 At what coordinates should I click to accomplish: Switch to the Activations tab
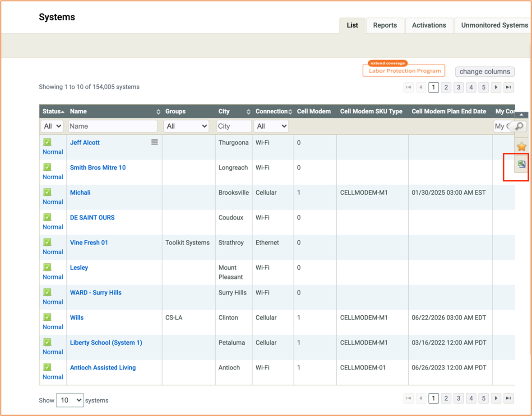click(x=429, y=25)
